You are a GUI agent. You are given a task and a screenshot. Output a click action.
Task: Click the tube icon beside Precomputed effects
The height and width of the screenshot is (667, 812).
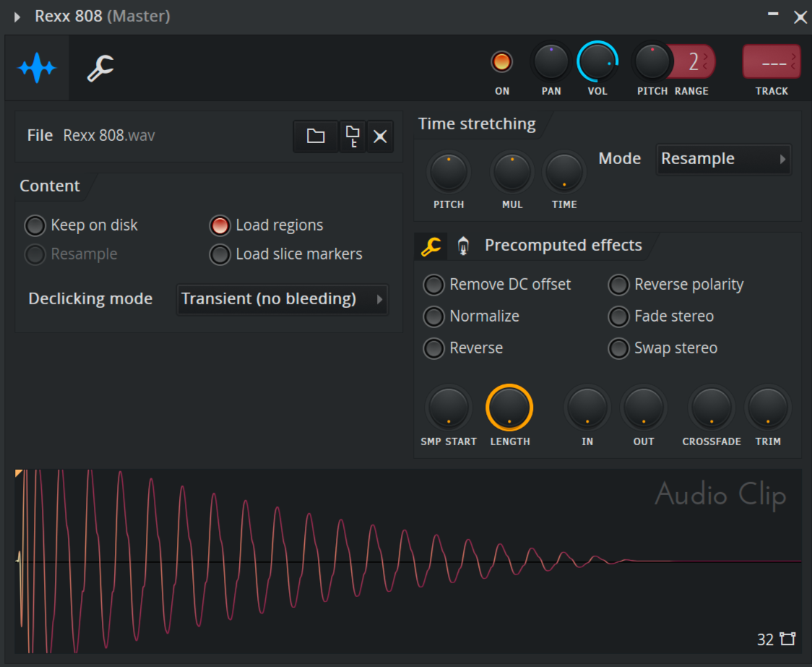click(463, 246)
